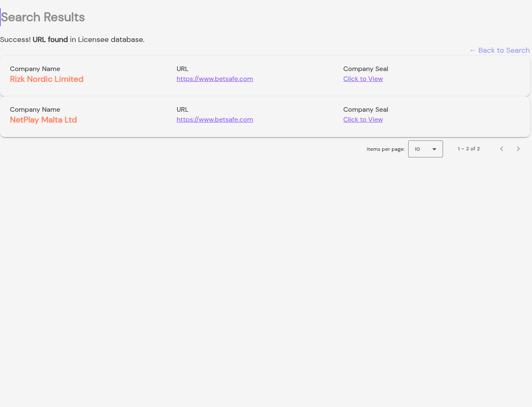Screen dimensions: 532x407
Task: Click 'URL' label in NetPlay Malta card
Action: [182, 110]
